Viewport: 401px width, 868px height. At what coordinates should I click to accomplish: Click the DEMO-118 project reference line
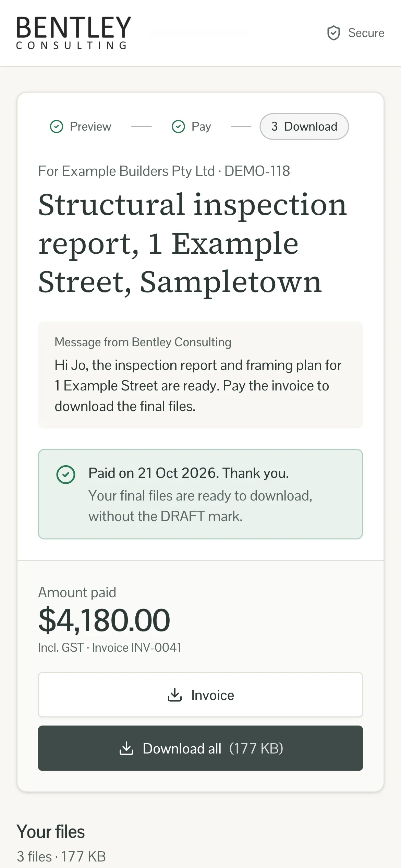coord(164,171)
